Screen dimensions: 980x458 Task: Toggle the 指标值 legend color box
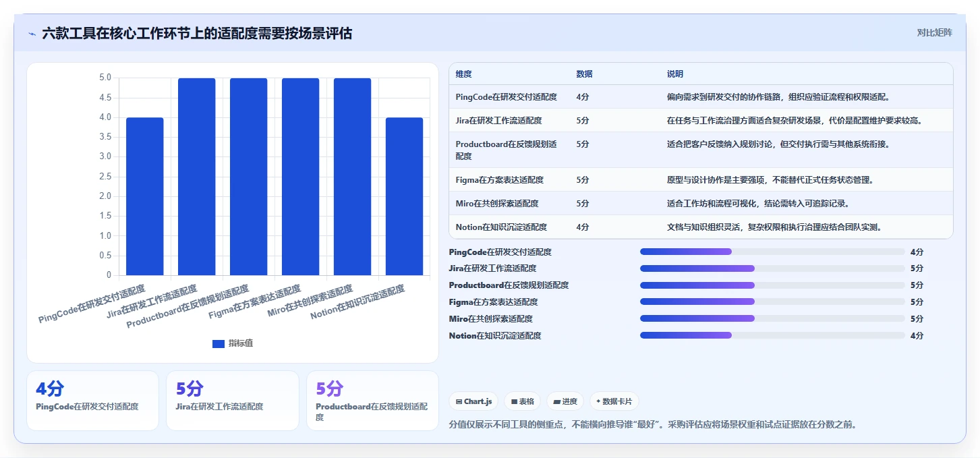click(x=219, y=343)
